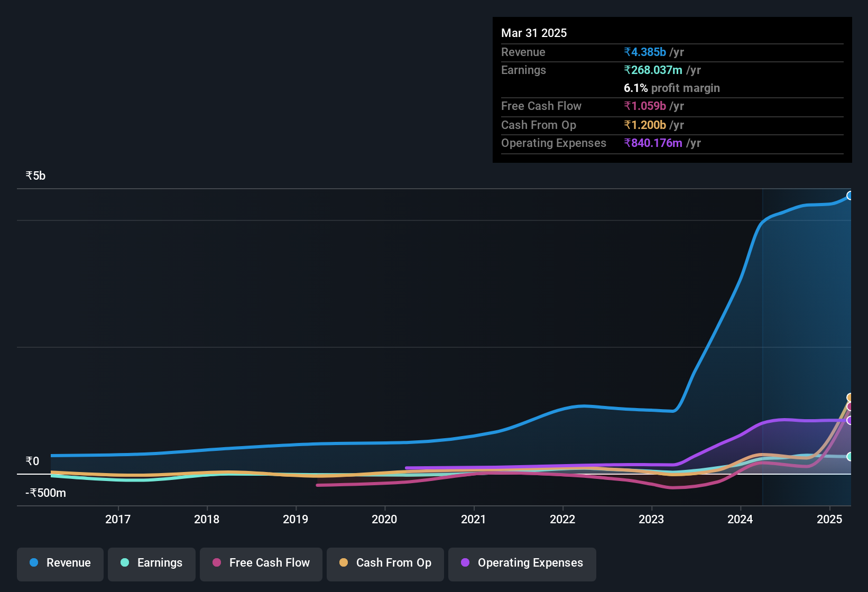Click the -₹500m y-axis label

click(x=45, y=493)
